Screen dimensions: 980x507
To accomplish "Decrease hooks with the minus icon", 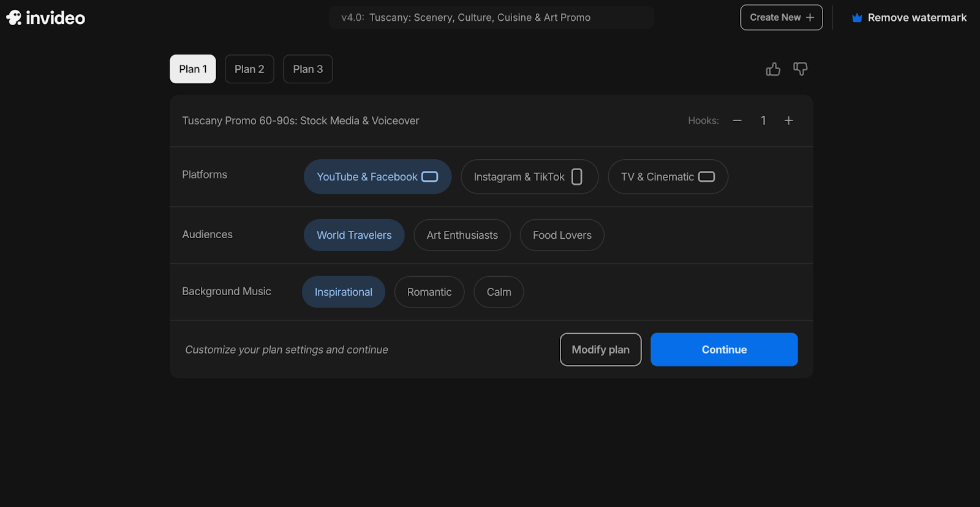I will click(x=737, y=121).
